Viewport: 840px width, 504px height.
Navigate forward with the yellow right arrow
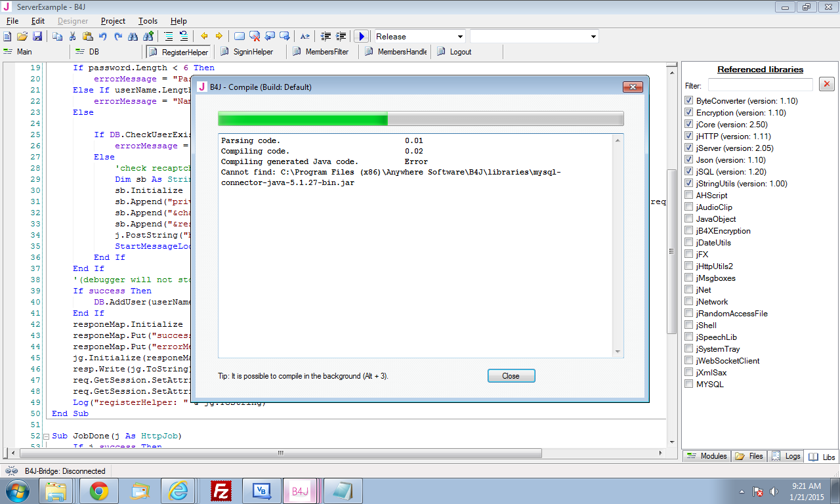(x=219, y=37)
